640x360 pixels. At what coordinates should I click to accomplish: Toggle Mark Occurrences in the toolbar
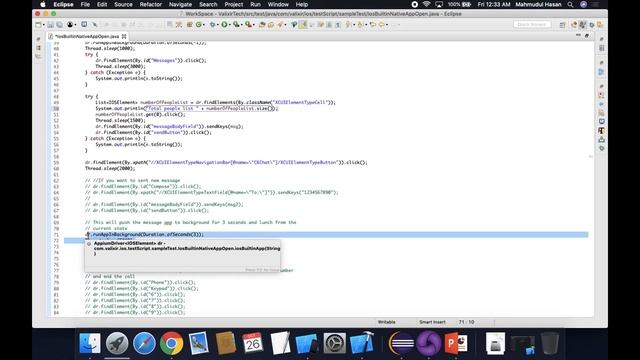[x=302, y=25]
